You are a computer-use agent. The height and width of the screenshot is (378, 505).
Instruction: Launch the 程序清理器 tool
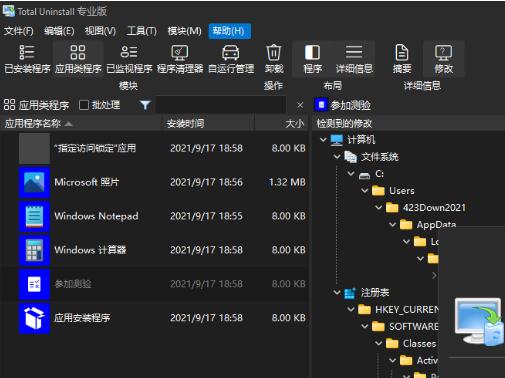coord(180,59)
